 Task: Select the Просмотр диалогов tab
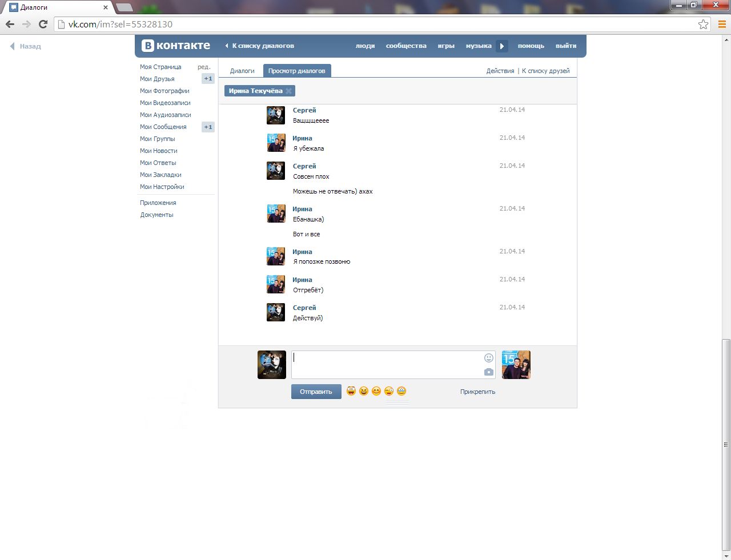tap(297, 71)
